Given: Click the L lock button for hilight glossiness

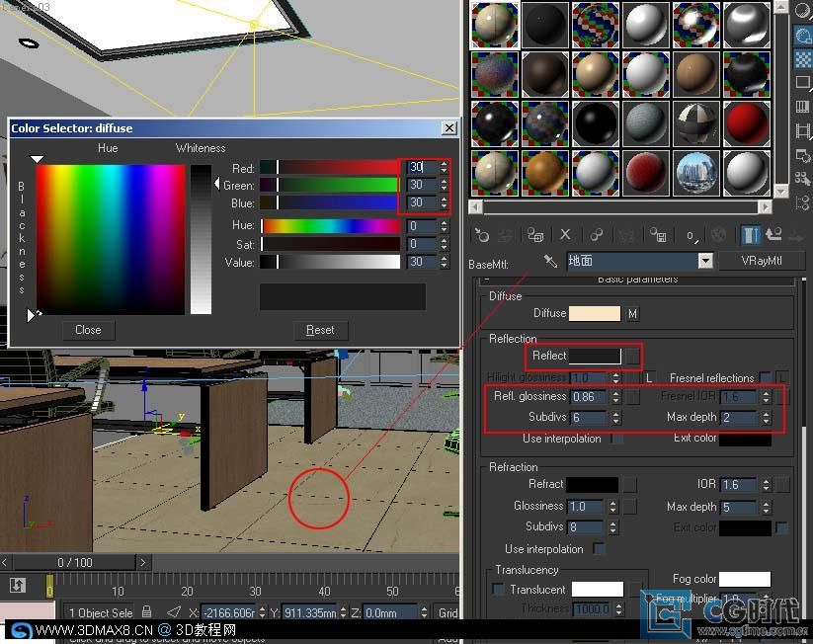Looking at the screenshot, I should pos(649,377).
